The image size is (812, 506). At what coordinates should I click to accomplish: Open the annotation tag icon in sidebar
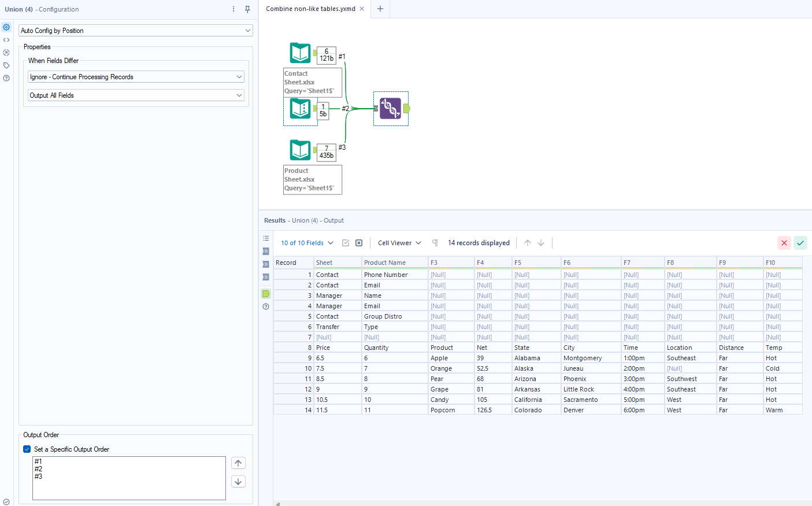pos(6,65)
